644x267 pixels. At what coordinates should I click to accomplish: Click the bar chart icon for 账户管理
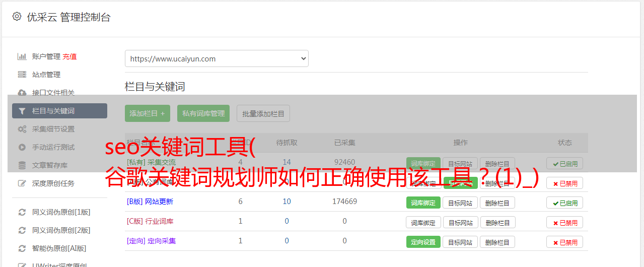pos(22,56)
